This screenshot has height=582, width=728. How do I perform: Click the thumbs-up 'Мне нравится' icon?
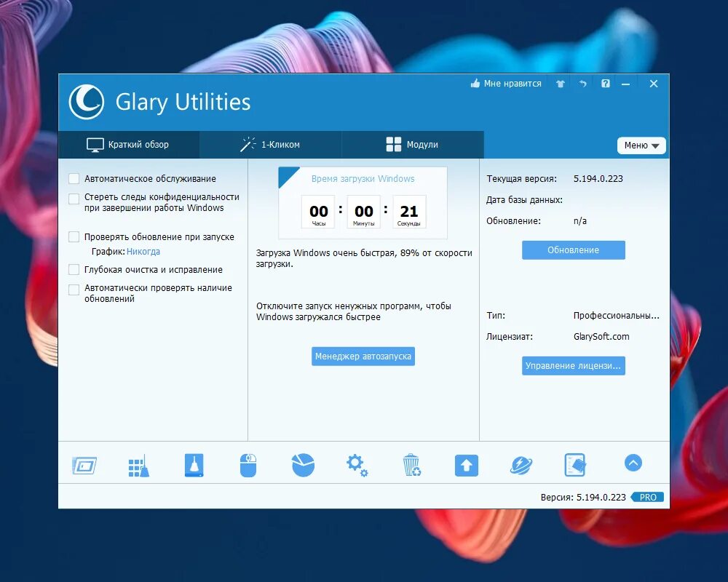(475, 84)
